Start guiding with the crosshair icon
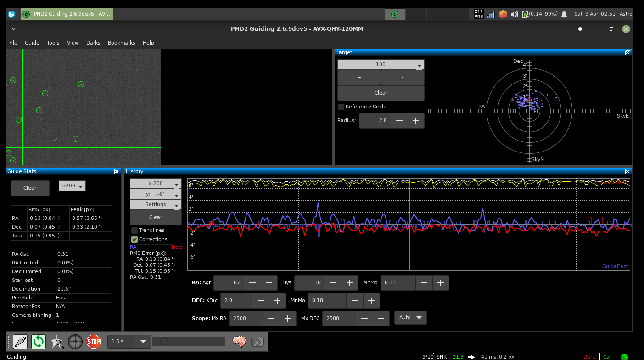The image size is (644, 360). [x=75, y=342]
